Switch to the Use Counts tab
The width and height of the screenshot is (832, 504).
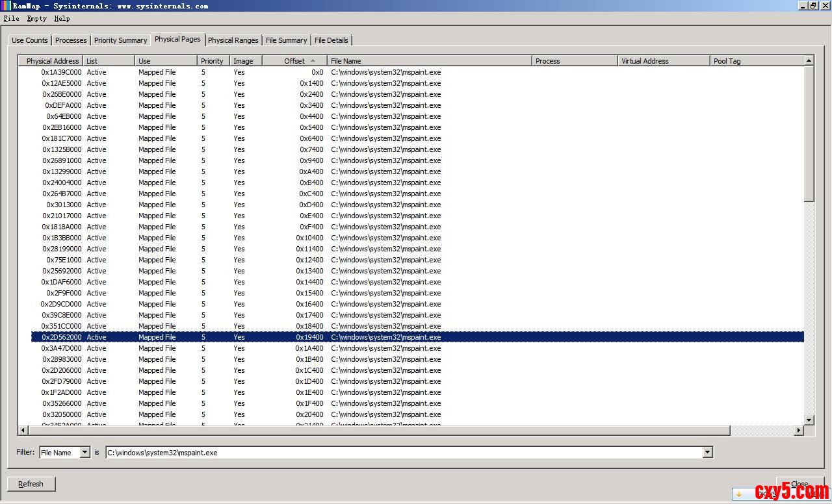click(30, 40)
